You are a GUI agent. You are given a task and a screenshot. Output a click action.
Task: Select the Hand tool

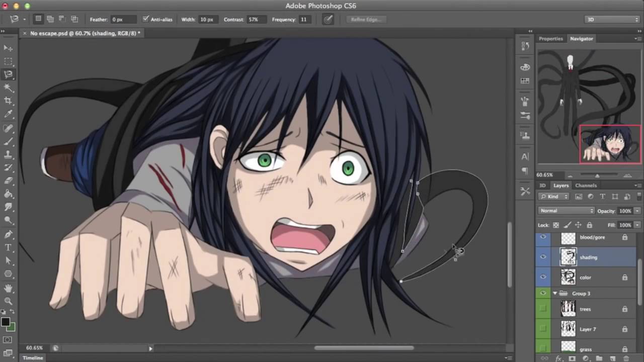pos(9,288)
